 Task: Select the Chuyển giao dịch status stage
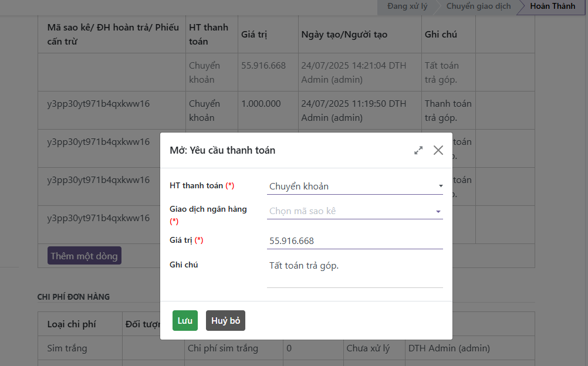point(478,6)
